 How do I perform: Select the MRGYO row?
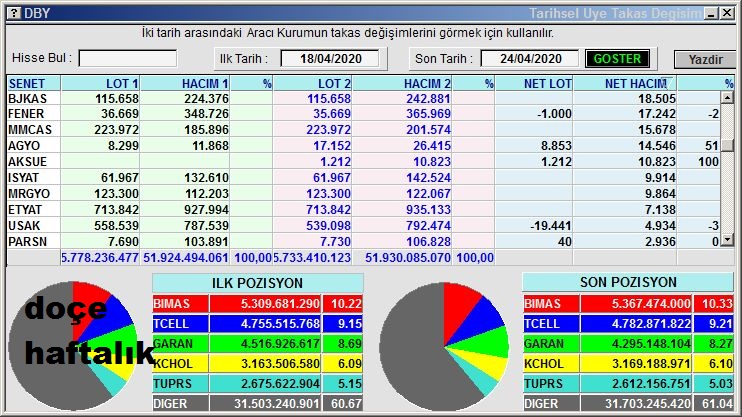click(363, 194)
